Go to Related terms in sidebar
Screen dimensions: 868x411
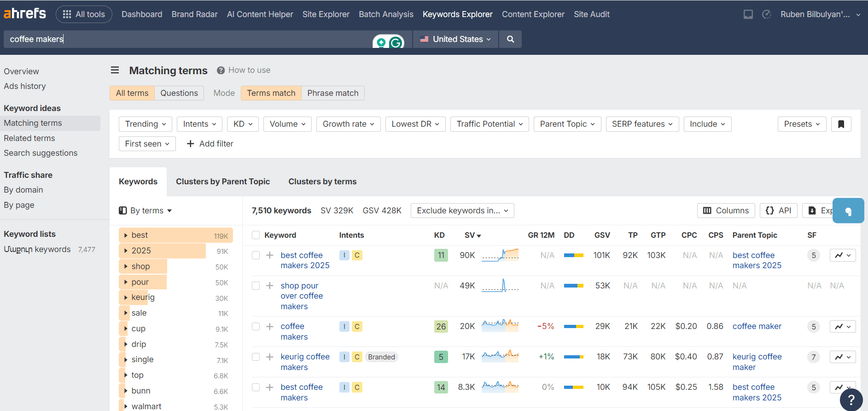pos(29,138)
